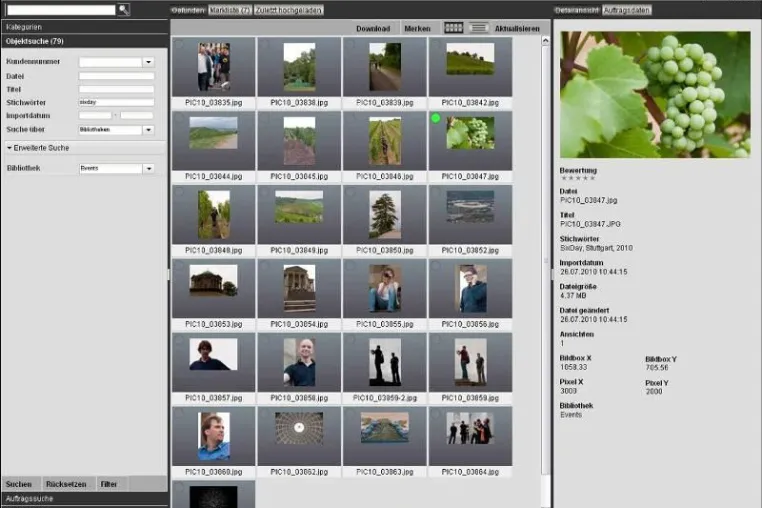Screen dimensions: 762x508
Task: Click the file size value '4.37 MB'
Action: point(573,296)
